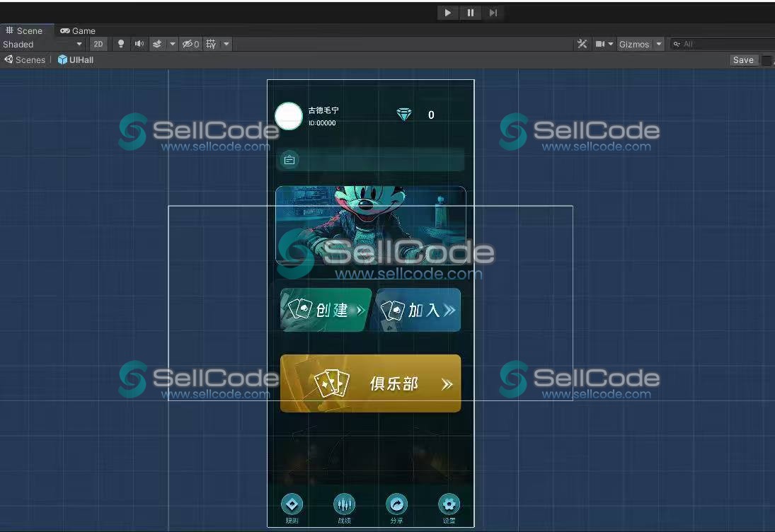This screenshot has width=775, height=532.
Task: Select the 战绩 record chart icon
Action: (x=345, y=504)
